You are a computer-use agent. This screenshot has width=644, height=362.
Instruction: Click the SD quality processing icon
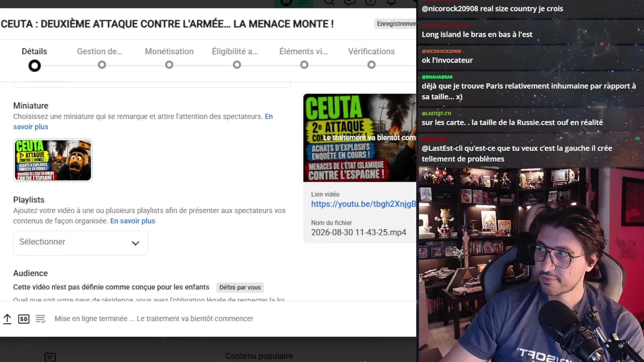24,319
